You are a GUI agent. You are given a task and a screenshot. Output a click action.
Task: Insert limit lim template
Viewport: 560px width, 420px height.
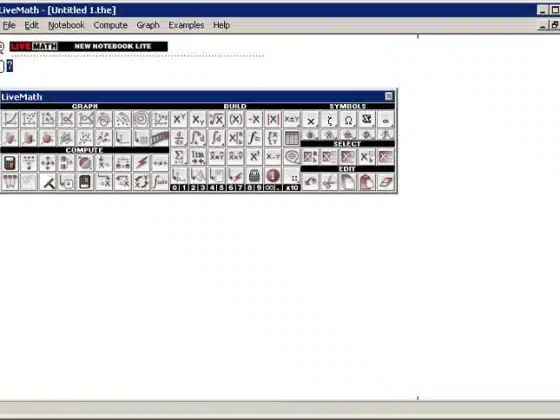click(198, 156)
